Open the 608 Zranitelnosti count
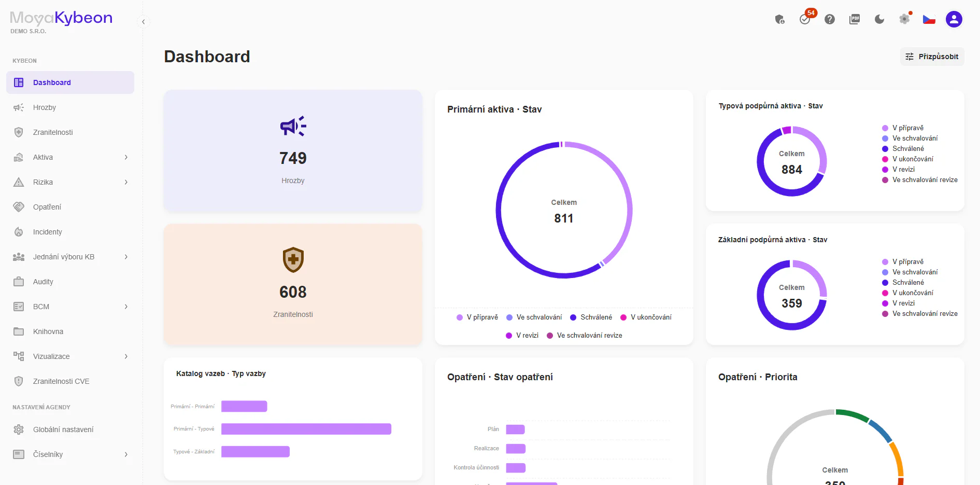The width and height of the screenshot is (980, 485). pyautogui.click(x=293, y=292)
